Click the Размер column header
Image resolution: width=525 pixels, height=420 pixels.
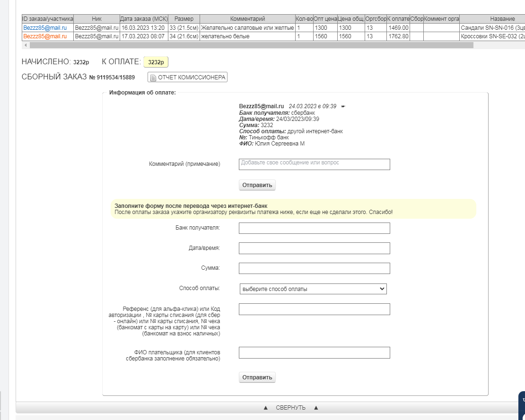tap(184, 19)
